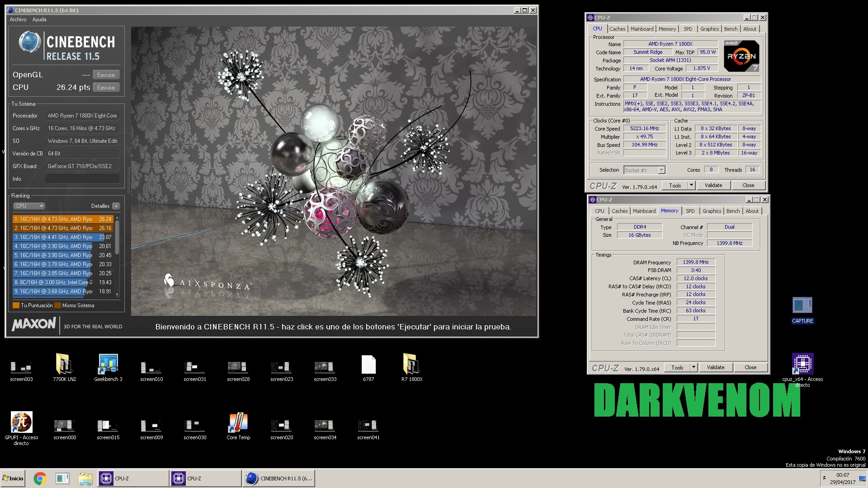Click Tools button in bottom CPU-Z
Image resolution: width=868 pixels, height=488 pixels.
tap(677, 367)
